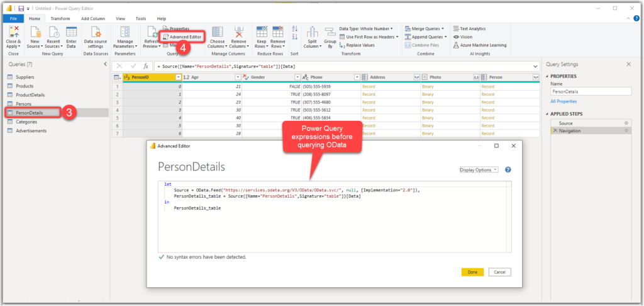Open the All Properties link
The width and height of the screenshot is (644, 306).
pos(563,101)
